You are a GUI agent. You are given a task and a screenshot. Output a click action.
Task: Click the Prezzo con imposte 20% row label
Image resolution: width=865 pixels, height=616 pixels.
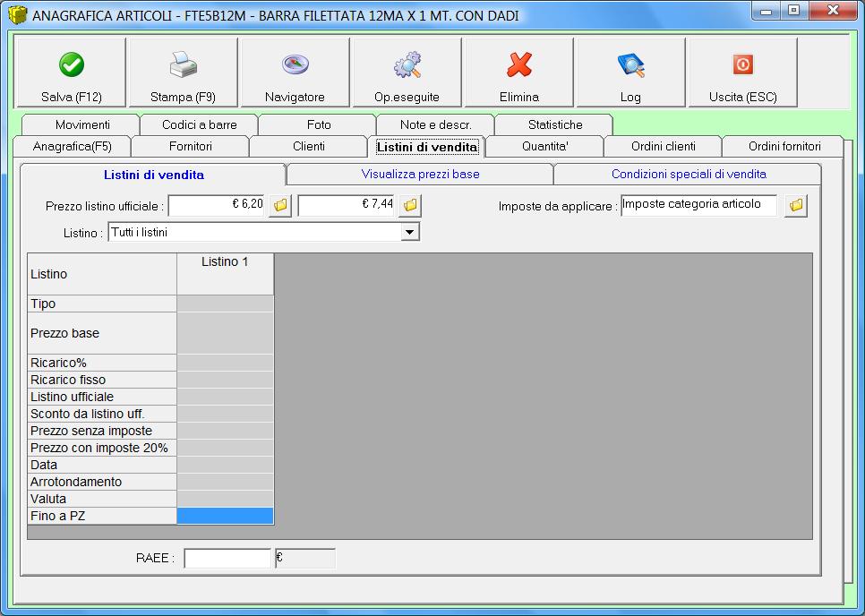(x=102, y=448)
